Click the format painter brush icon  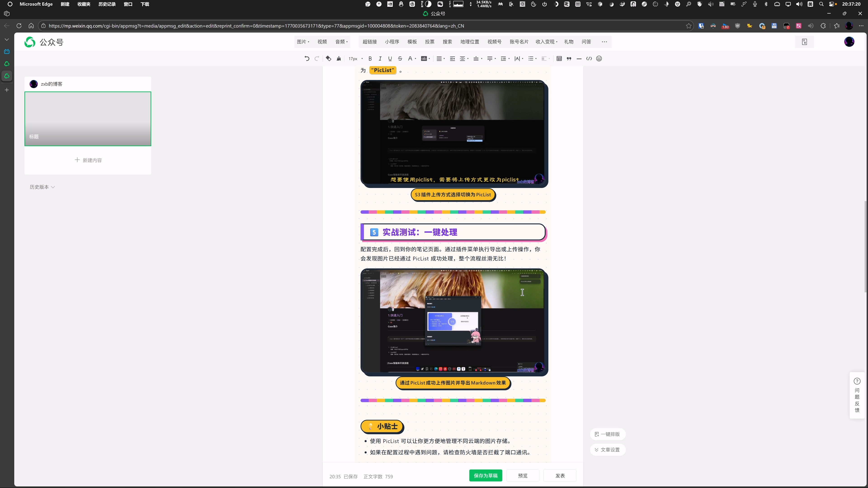pyautogui.click(x=339, y=59)
